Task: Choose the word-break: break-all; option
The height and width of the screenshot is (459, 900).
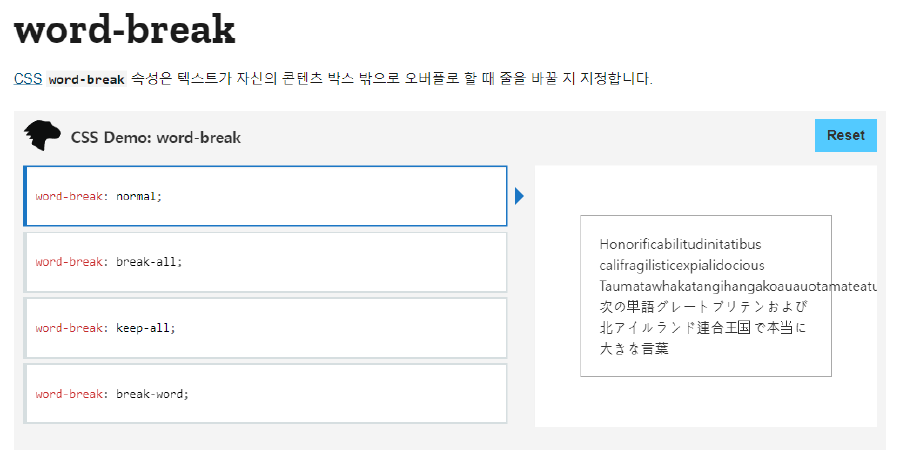Action: [x=265, y=262]
